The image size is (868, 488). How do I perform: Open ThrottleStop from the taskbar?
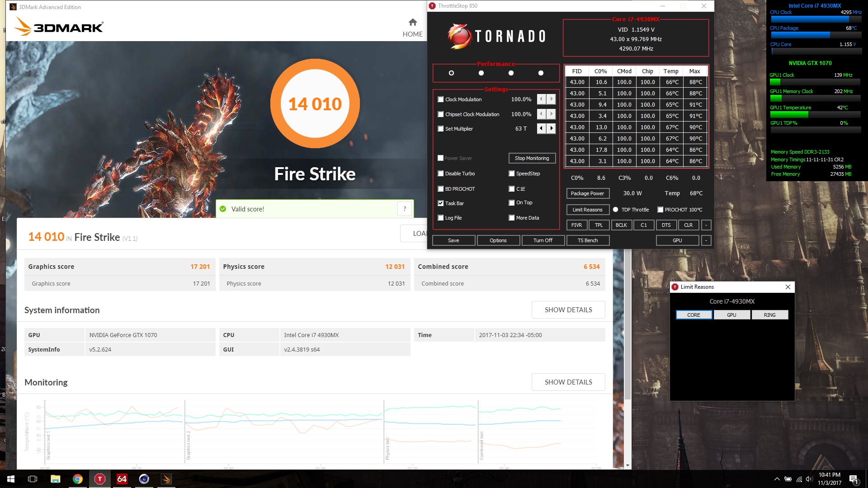tap(100, 479)
